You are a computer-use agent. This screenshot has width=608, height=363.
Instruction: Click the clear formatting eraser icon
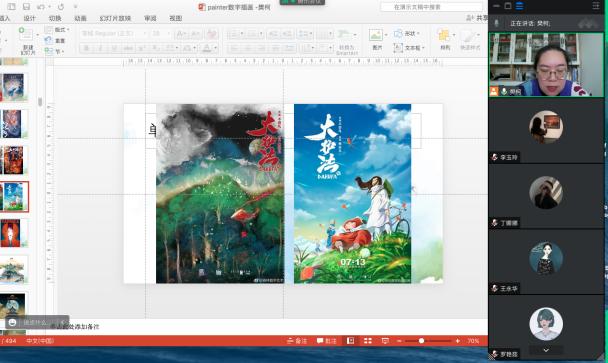click(212, 34)
